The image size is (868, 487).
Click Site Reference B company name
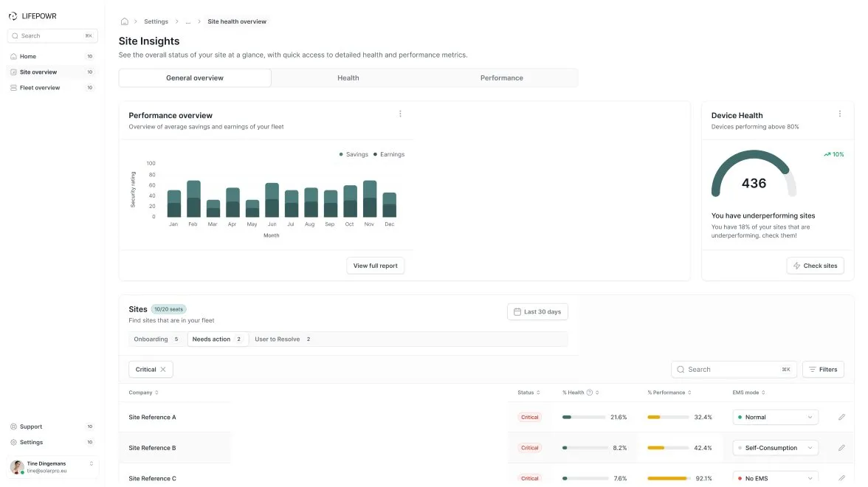point(152,448)
